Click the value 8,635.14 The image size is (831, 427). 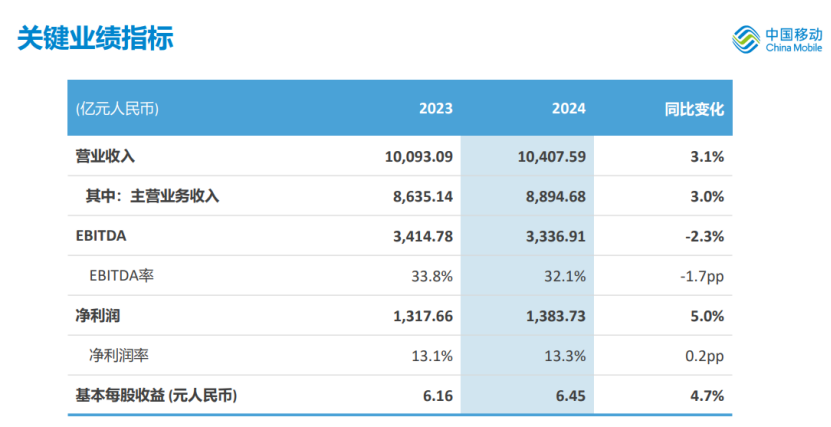pos(423,197)
